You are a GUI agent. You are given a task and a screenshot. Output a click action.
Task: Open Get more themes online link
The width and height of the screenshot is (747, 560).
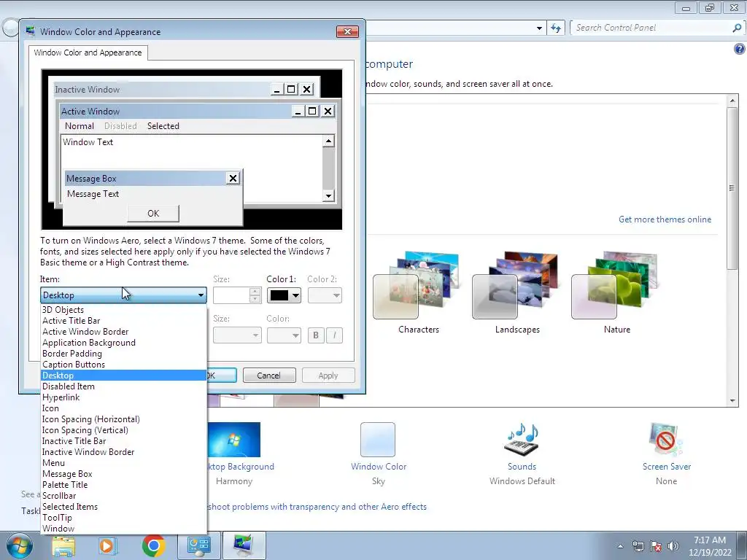click(665, 219)
